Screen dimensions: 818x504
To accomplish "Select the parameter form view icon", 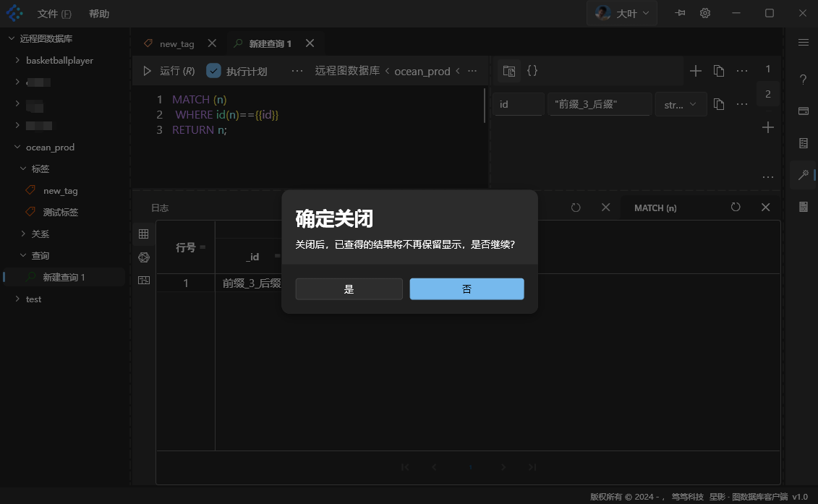I will [508, 71].
